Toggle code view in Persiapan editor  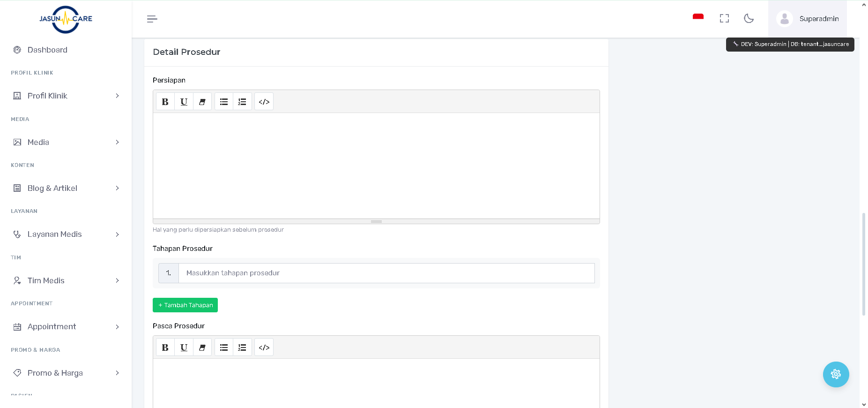(x=264, y=102)
